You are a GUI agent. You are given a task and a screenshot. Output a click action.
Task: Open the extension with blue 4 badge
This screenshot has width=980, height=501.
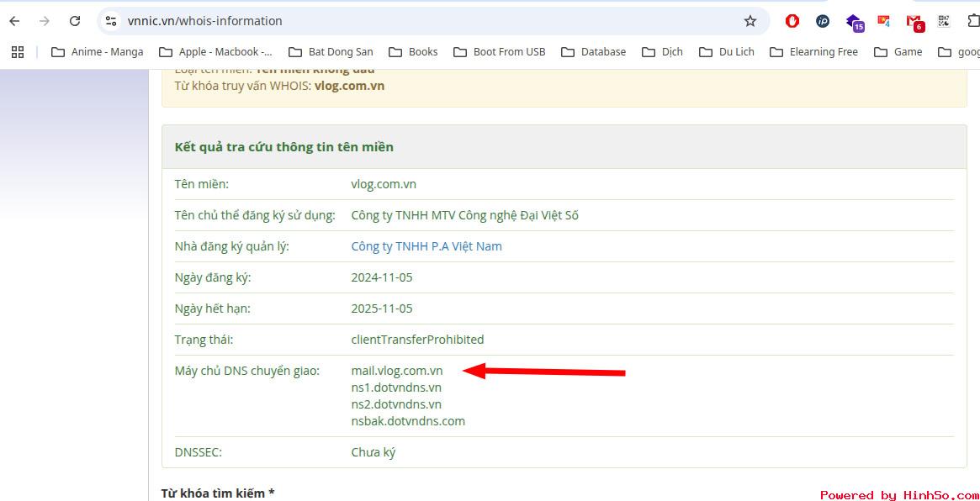tap(883, 21)
